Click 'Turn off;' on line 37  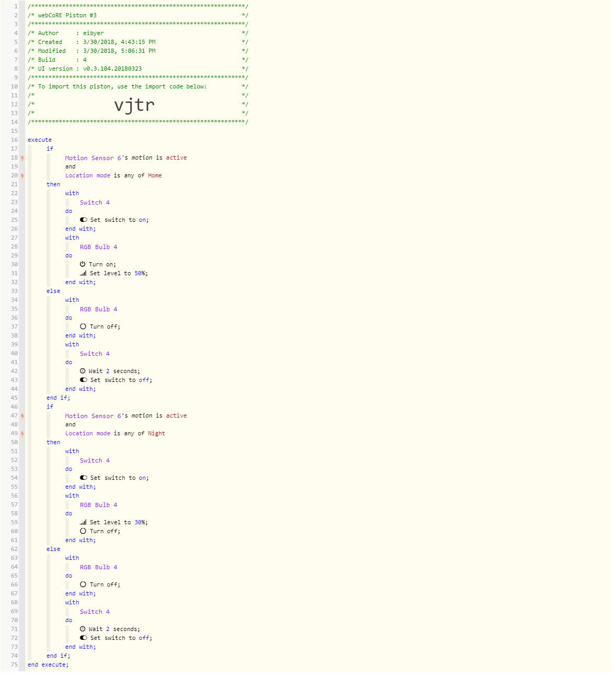(x=105, y=327)
